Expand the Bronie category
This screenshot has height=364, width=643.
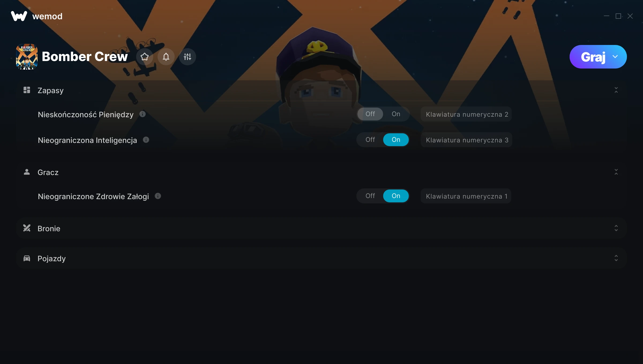click(616, 228)
